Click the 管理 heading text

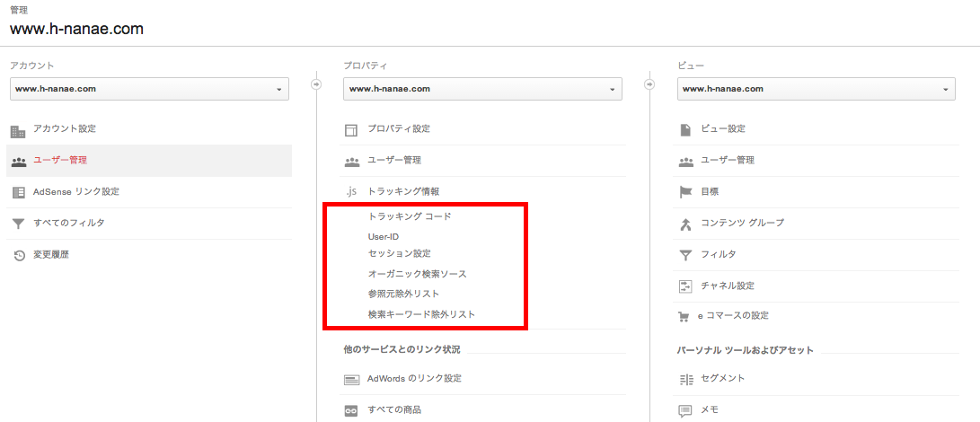tap(19, 9)
